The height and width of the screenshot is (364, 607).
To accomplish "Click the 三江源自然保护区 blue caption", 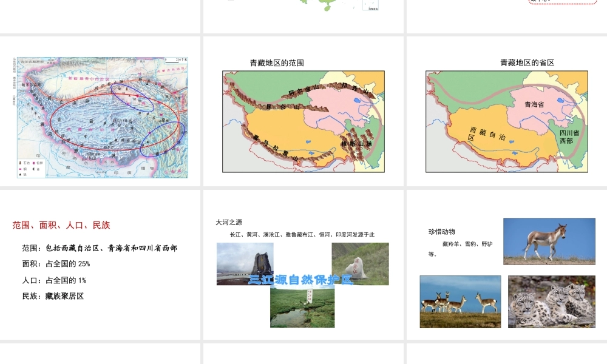I will (x=301, y=280).
